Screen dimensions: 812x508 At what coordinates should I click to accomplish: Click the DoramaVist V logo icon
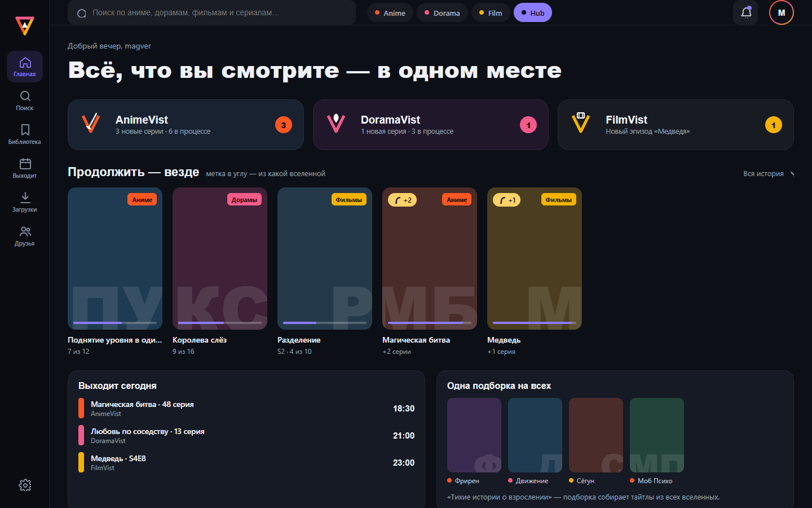click(336, 122)
